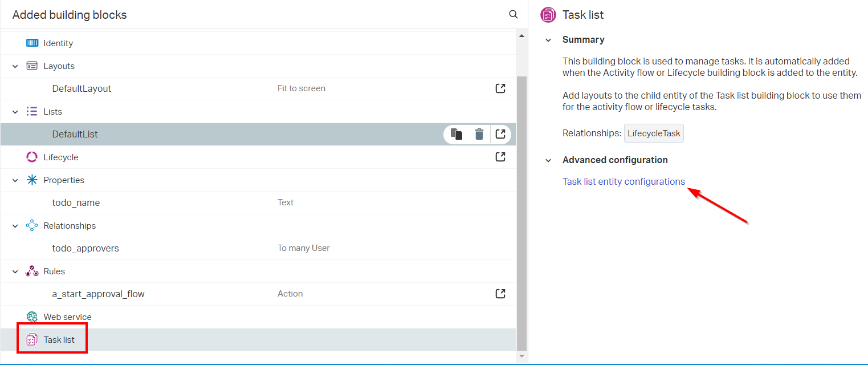Delete the DefaultList item

479,134
